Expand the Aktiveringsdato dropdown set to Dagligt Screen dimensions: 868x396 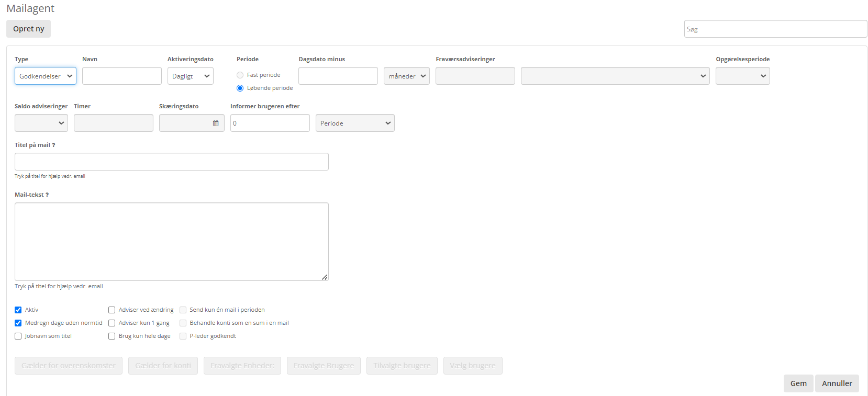pyautogui.click(x=191, y=76)
